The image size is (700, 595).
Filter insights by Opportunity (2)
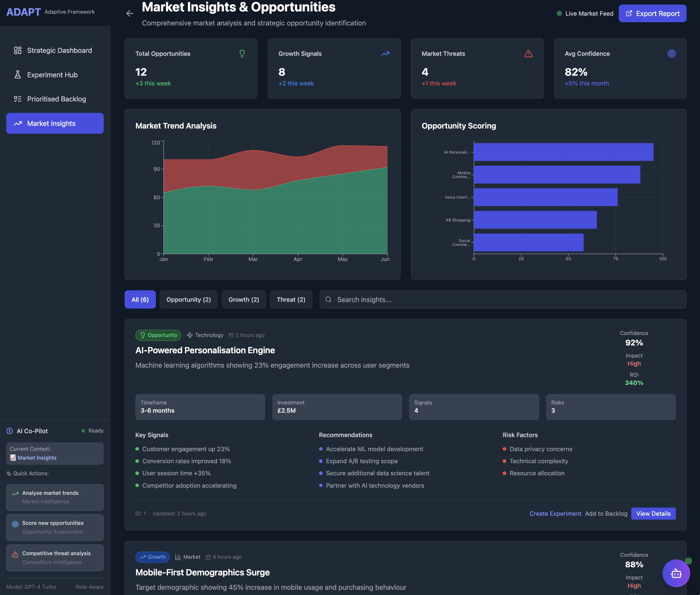click(188, 299)
